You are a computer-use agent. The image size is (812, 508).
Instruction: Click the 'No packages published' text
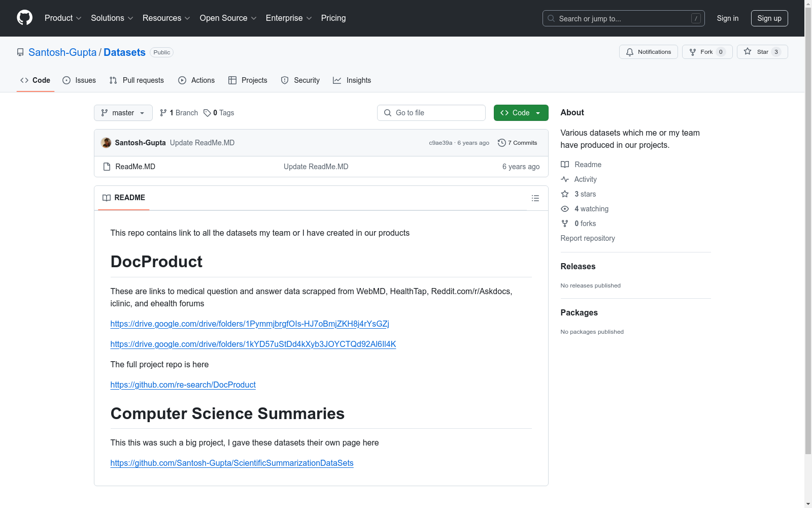[x=592, y=332]
